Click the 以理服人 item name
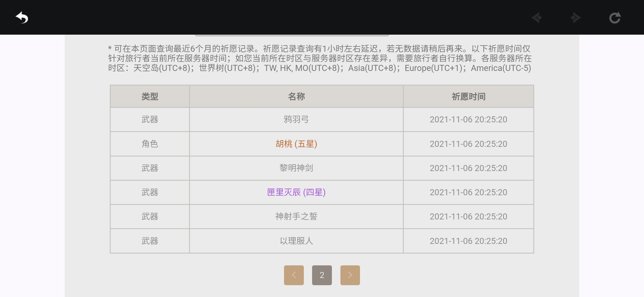The width and height of the screenshot is (644, 297). point(296,241)
